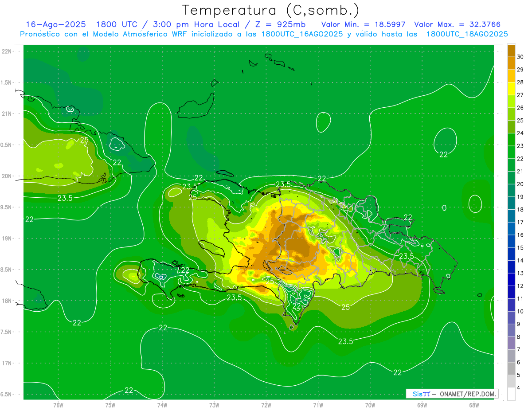
Task: Click the purple legend swatch between 8 and 9
Action: (511, 331)
